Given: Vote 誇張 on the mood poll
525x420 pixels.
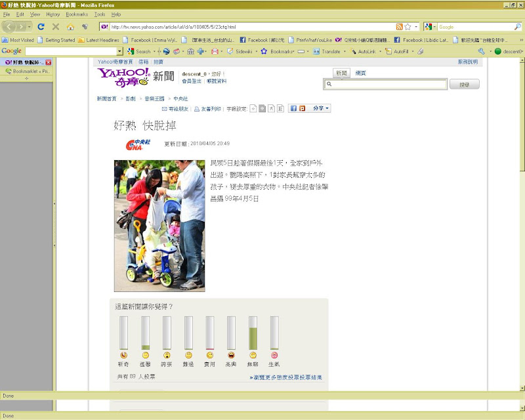Looking at the screenshot, I should 167,355.
